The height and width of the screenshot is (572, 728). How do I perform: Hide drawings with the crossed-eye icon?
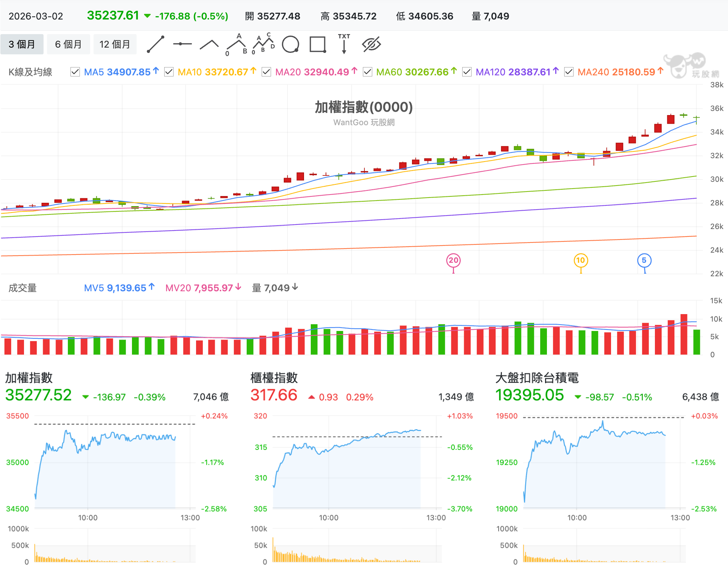[x=371, y=44]
